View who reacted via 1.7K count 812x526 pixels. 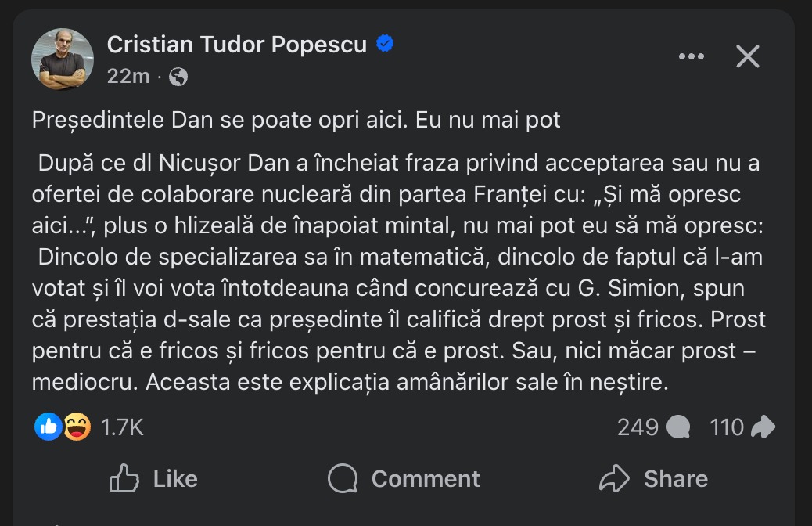(x=123, y=427)
